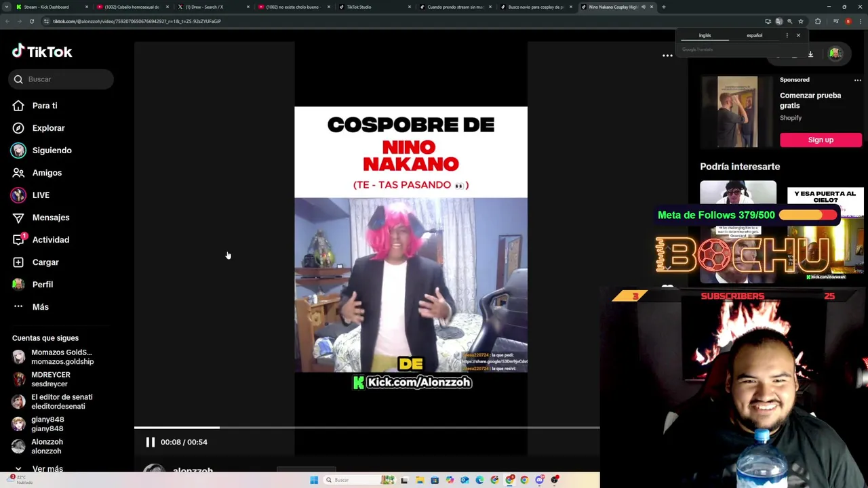Open Google Translate popup options dots
868x488 pixels.
787,35
